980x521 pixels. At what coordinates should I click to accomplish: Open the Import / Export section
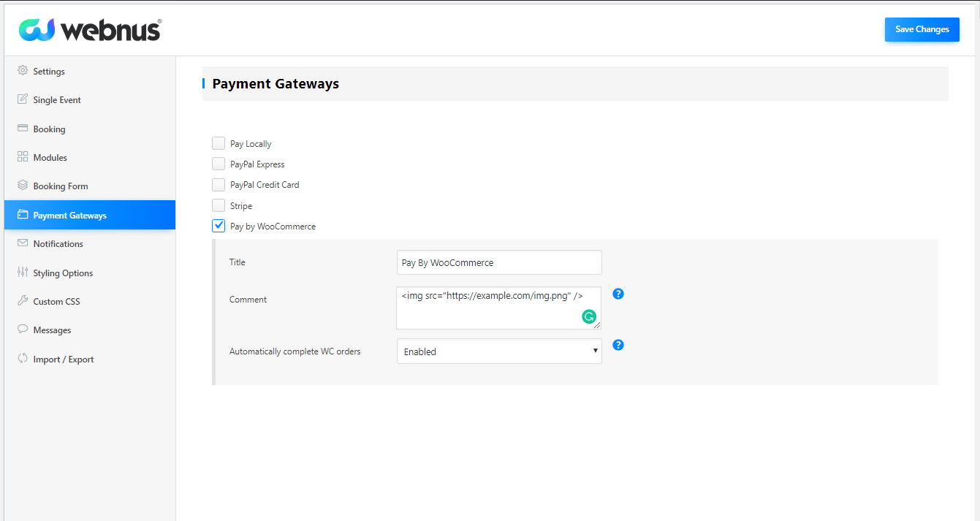[x=89, y=359]
